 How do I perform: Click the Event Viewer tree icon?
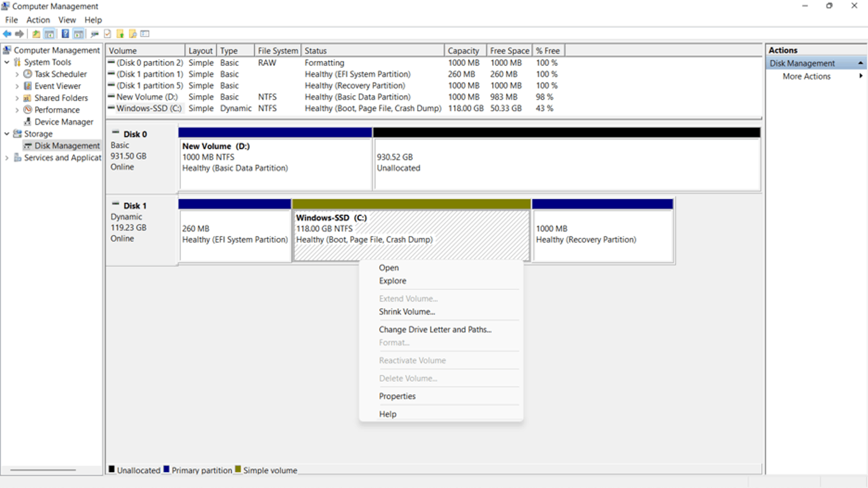27,86
